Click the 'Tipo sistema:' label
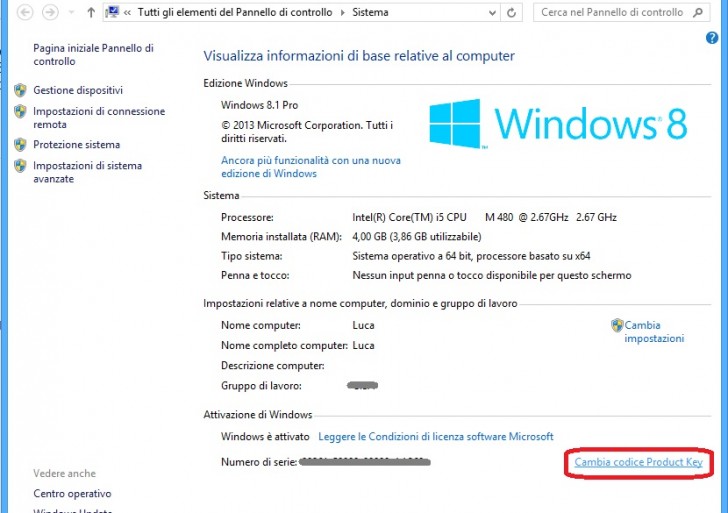This screenshot has width=728, height=513. pyautogui.click(x=252, y=256)
